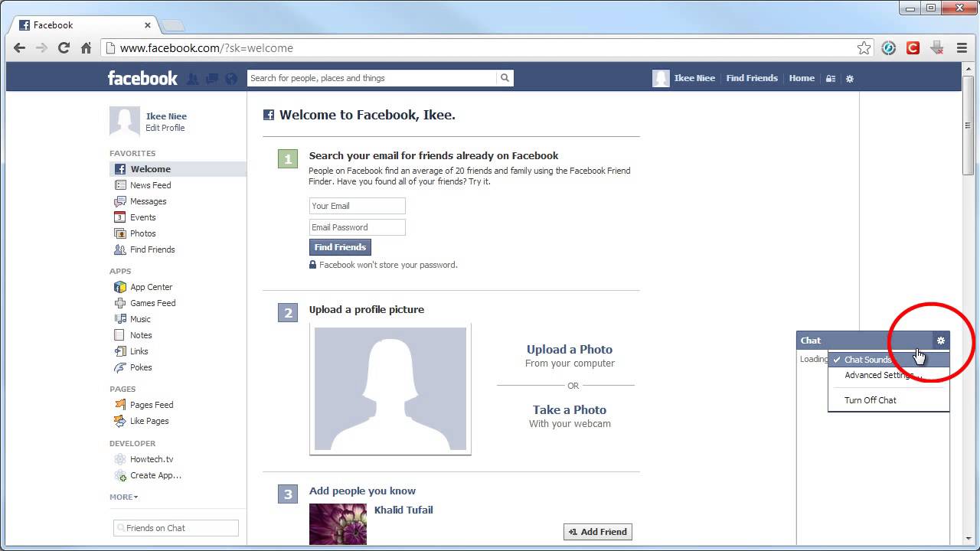Open Like Pages in sidebar

pos(149,421)
